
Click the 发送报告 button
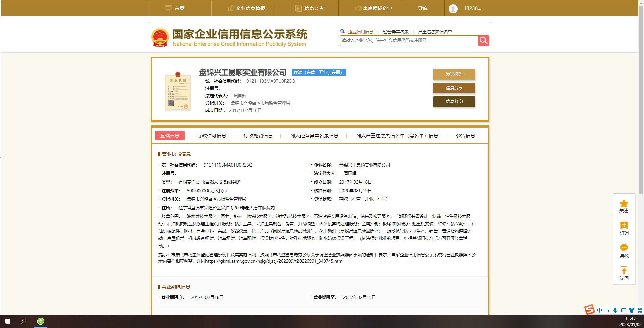coord(454,75)
